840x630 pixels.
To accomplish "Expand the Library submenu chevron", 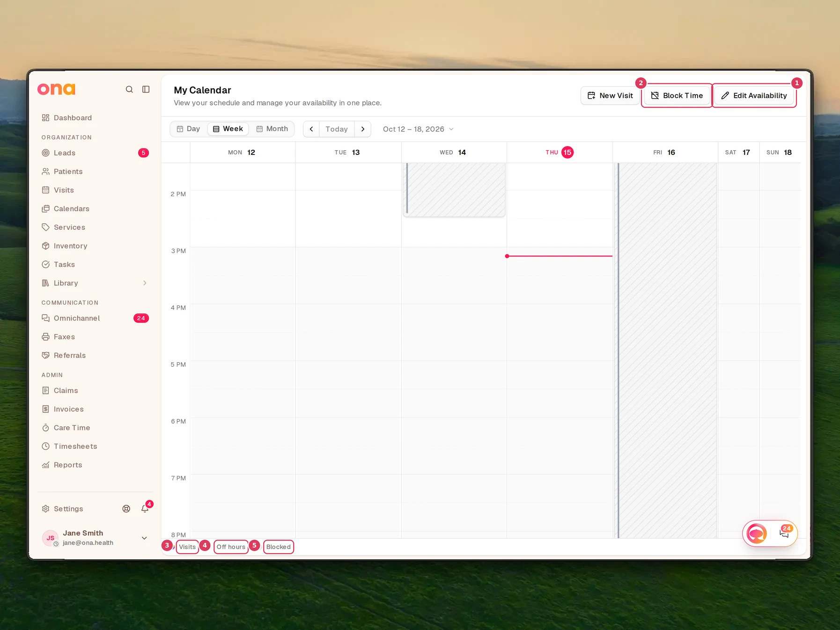I will [x=145, y=283].
